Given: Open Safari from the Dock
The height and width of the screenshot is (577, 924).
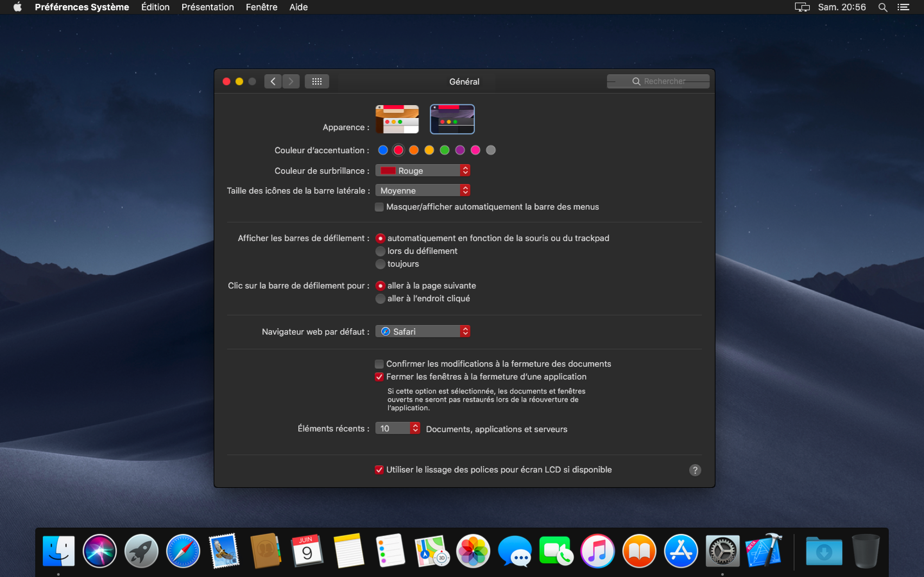Looking at the screenshot, I should click(x=183, y=551).
